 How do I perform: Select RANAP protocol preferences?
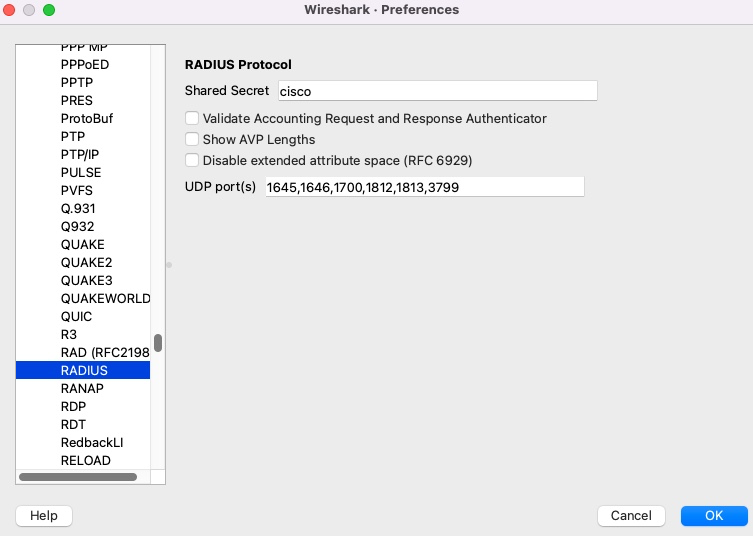[x=82, y=389]
